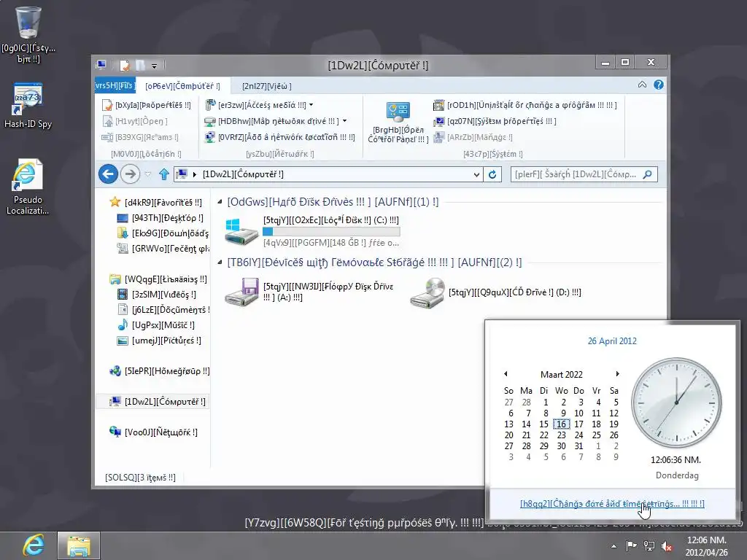Collapse the ribbon with the chevron

pos(642,85)
